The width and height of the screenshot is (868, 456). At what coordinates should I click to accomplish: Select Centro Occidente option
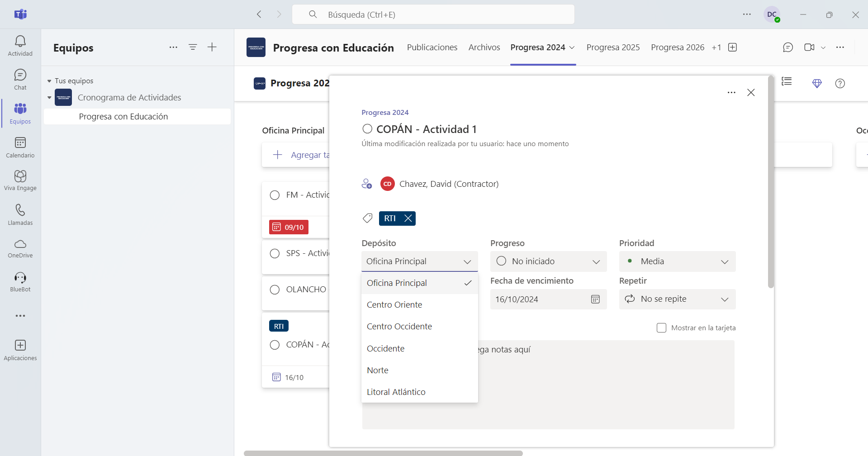419,327
